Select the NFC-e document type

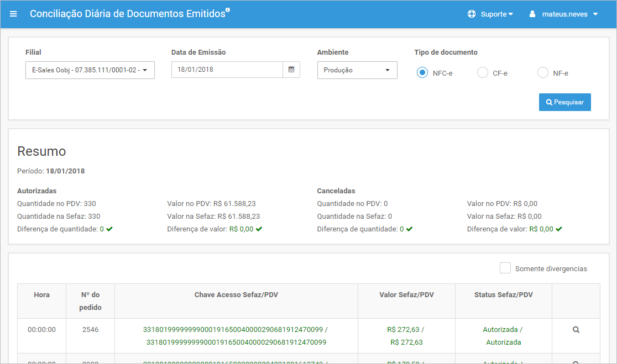(x=422, y=73)
